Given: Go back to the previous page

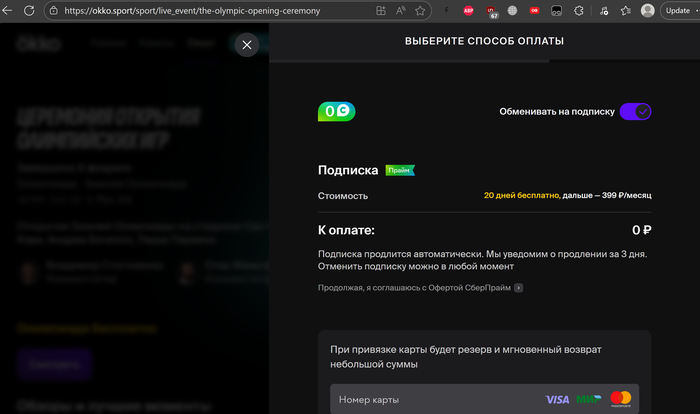Looking at the screenshot, I should pos(8,10).
